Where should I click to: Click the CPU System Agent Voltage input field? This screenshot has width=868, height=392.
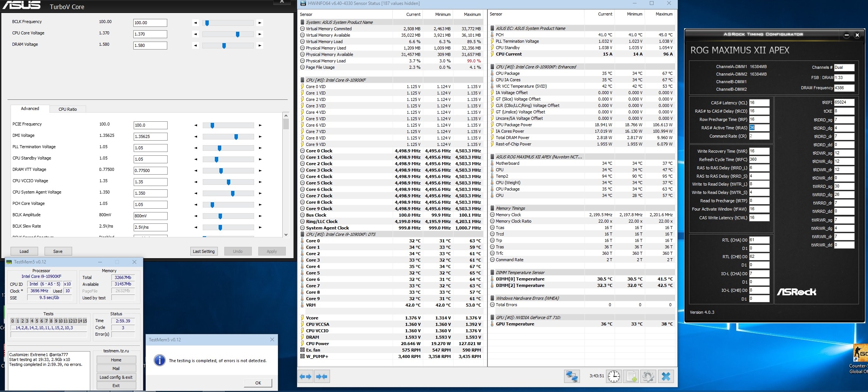(151, 193)
